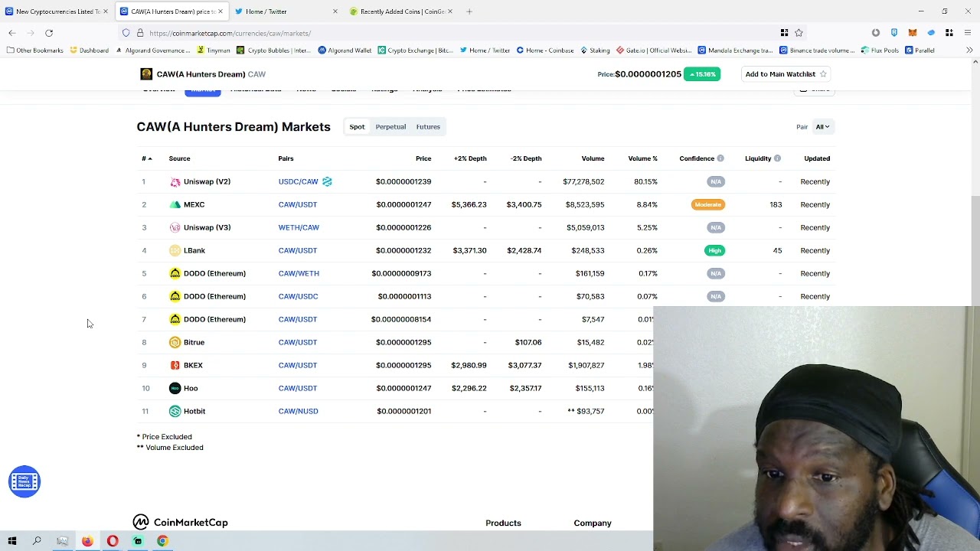Open the Pair All dropdown filter
Viewport: 980px width, 551px height.
click(822, 127)
